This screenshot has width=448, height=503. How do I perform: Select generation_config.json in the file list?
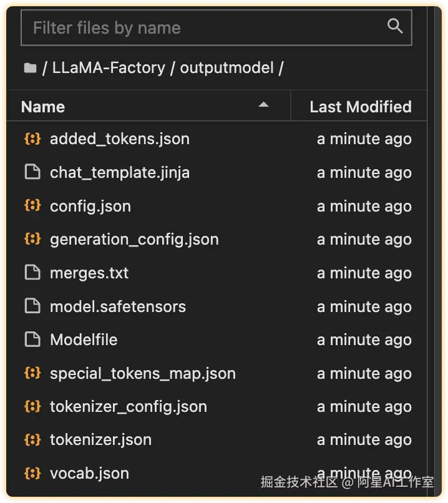coord(134,239)
